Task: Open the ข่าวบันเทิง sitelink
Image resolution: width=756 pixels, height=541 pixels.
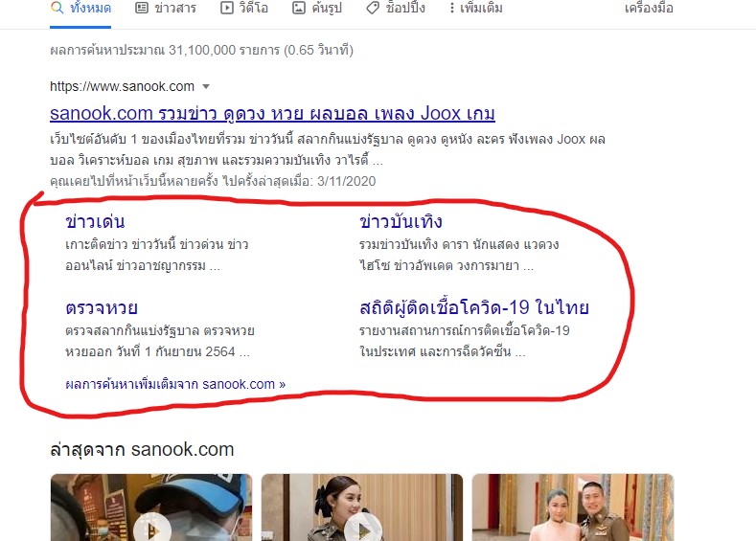Action: click(x=401, y=221)
